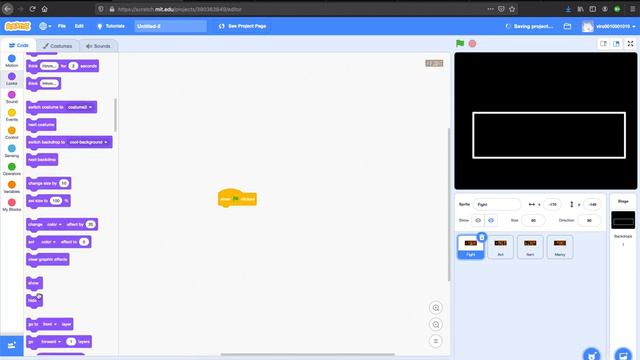
Task: Open the File menu
Action: click(62, 26)
